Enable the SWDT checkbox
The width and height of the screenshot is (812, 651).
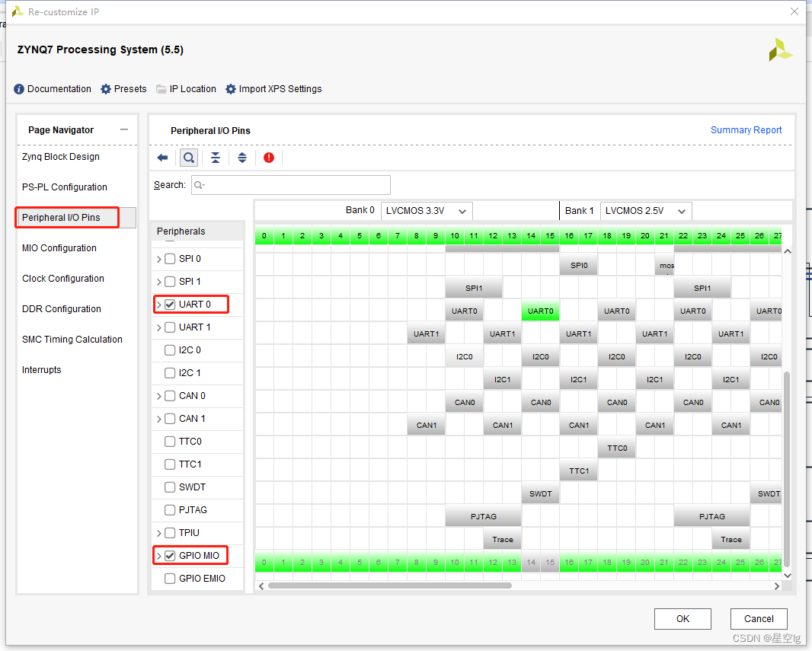[170, 487]
